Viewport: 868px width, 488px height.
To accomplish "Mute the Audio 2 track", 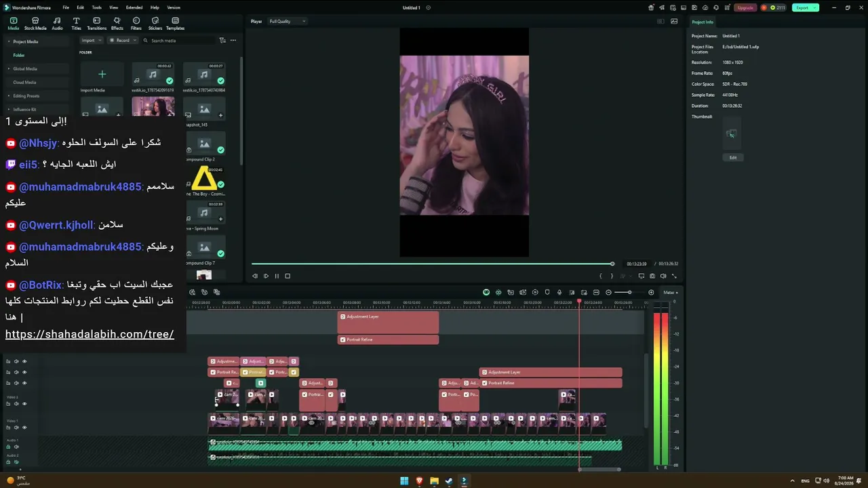I will pos(16,462).
